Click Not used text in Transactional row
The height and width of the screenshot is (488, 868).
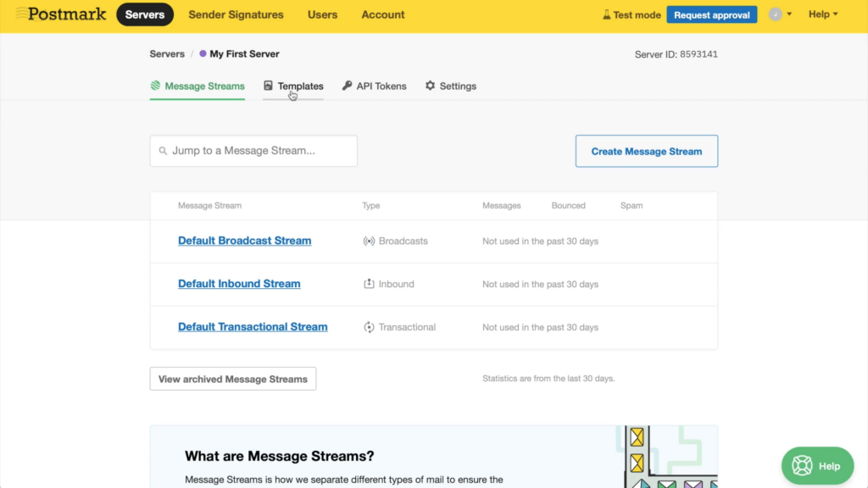coord(540,327)
